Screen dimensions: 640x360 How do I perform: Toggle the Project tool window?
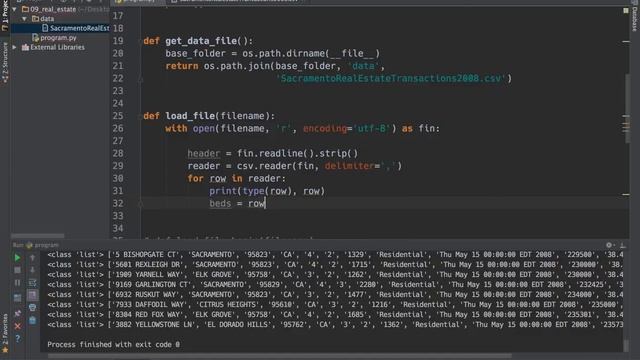coord(5,16)
